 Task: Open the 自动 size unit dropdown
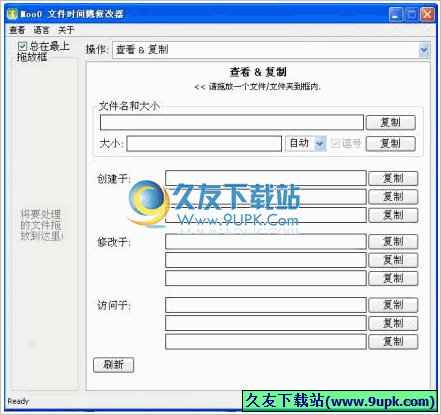point(320,143)
